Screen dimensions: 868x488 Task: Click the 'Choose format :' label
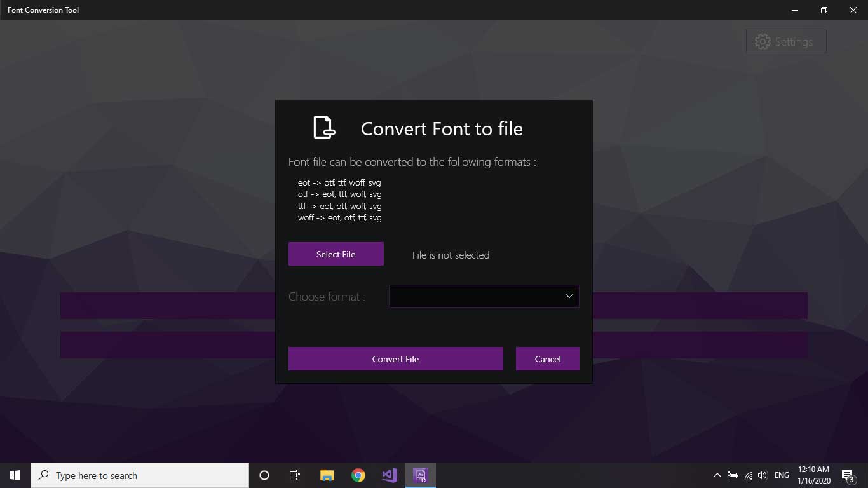pyautogui.click(x=327, y=297)
